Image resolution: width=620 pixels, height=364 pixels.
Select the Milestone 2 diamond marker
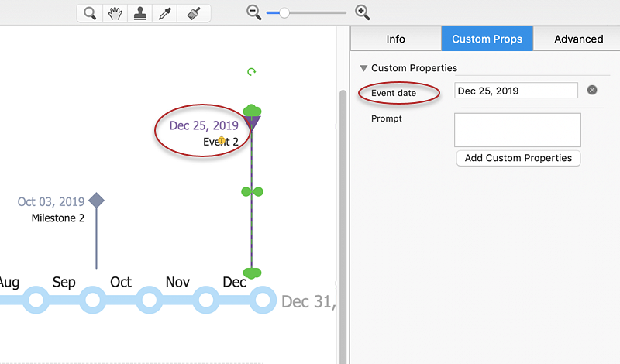pos(96,201)
